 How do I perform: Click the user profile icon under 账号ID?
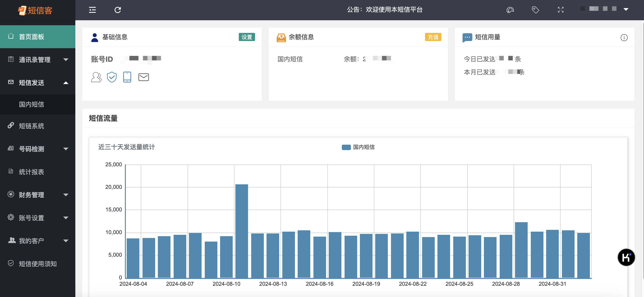(96, 77)
